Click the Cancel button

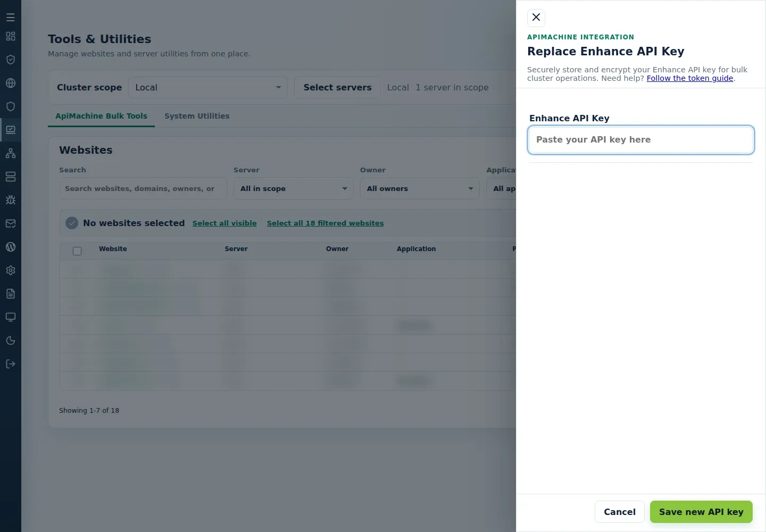[x=620, y=512]
